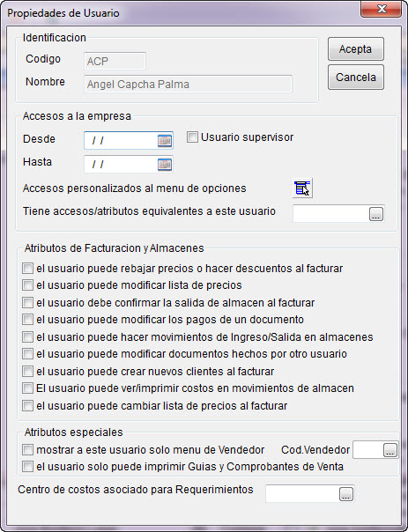This screenshot has width=408, height=532.
Task: Check 'mostrar solo menu de Vendedor'
Action: (27, 450)
